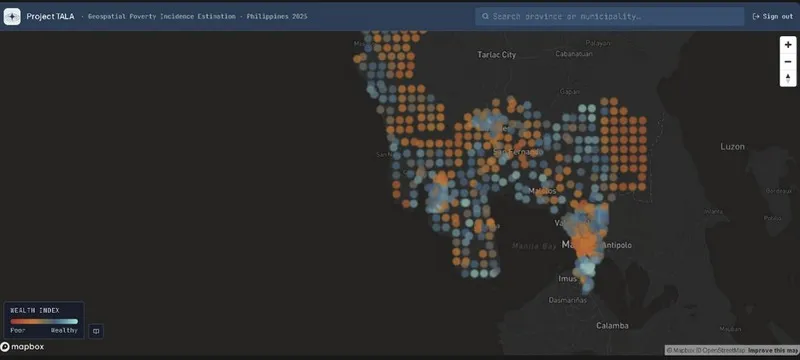Zoom in with the plus button
Screen dimensions: 800x360
tap(788, 45)
